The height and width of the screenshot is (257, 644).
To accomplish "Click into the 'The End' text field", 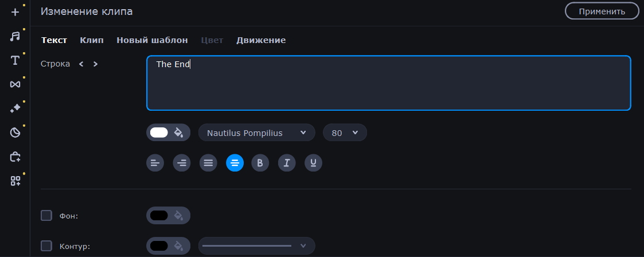I will (388, 83).
